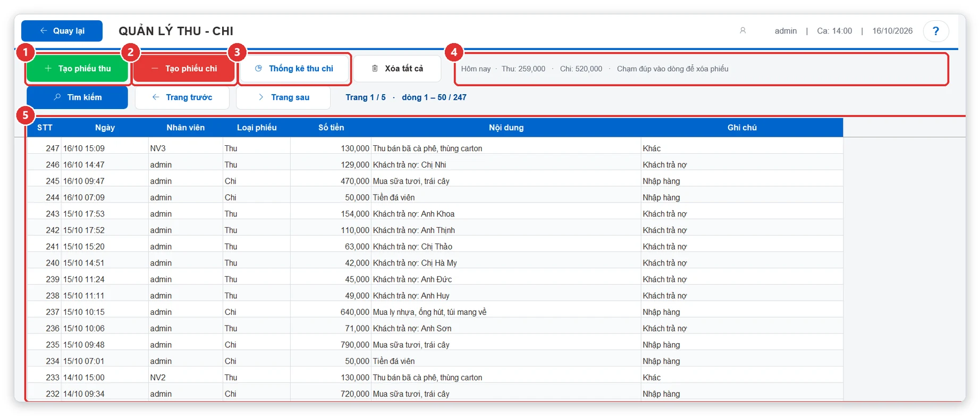Click the Loại phiếu column header
The height and width of the screenshot is (416, 980).
(257, 128)
